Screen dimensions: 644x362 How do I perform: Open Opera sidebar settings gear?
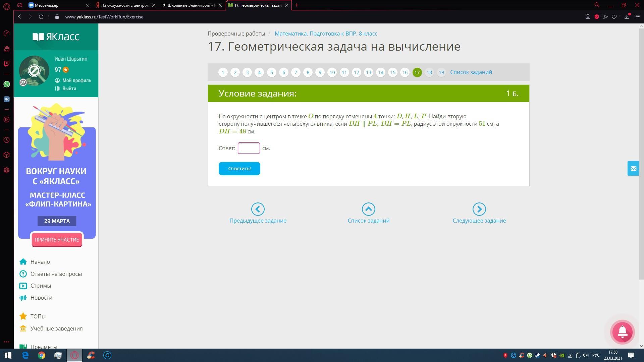(7, 170)
